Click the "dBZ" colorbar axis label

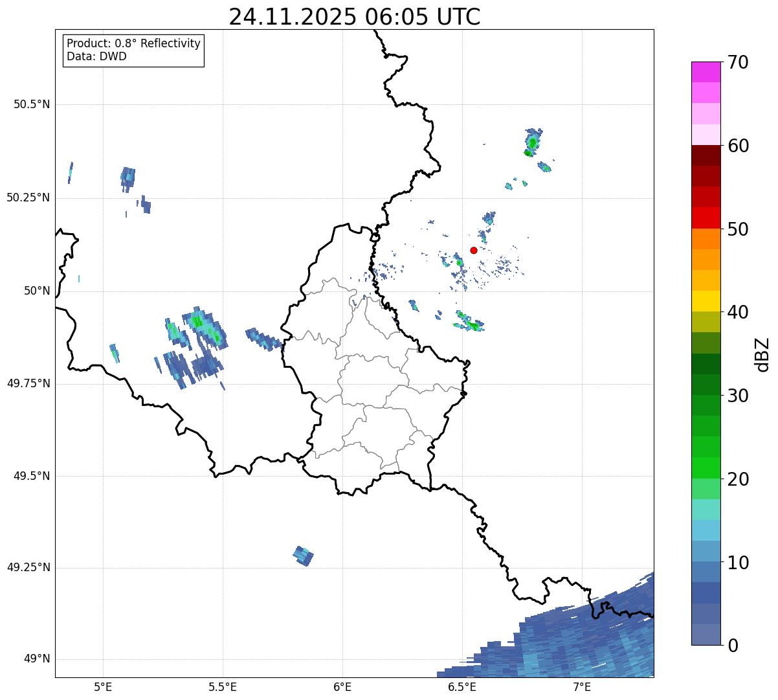pyautogui.click(x=763, y=354)
